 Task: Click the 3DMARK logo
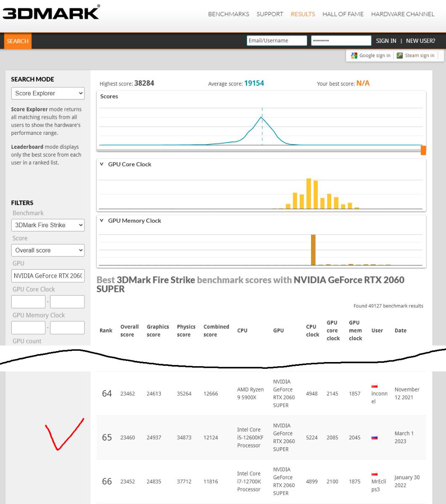(x=51, y=12)
